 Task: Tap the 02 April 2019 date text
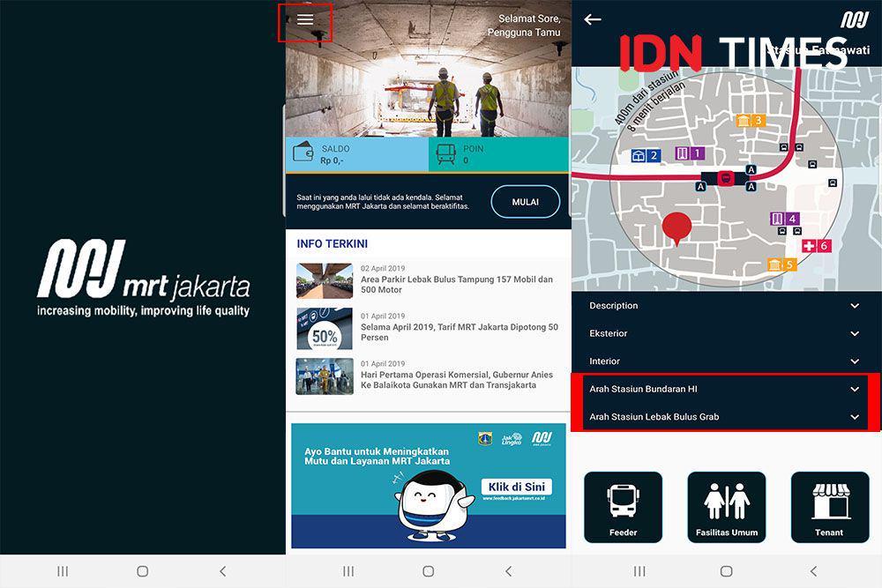(x=383, y=268)
